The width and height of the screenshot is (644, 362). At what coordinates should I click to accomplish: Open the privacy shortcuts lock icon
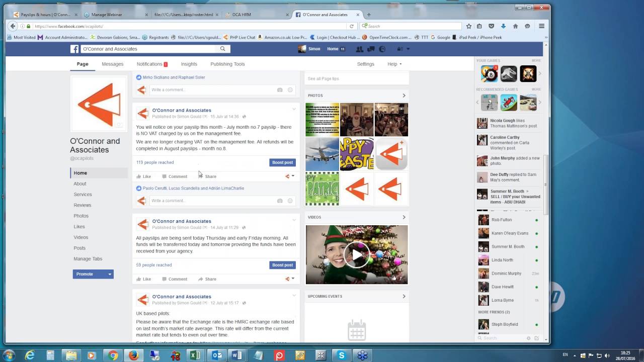pyautogui.click(x=400, y=49)
